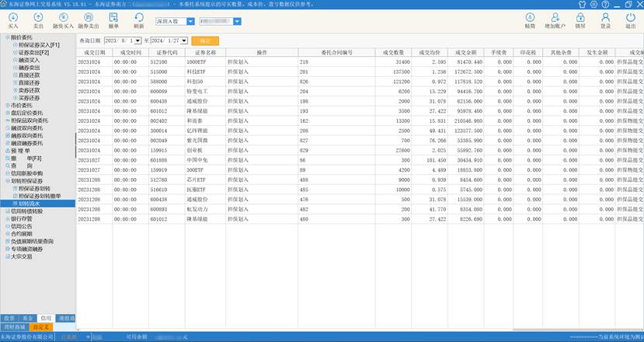Image resolution: width=644 pixels, height=342 pixels.
Task: Open 撤单[F3] in the sidebar
Action: [x=26, y=159]
